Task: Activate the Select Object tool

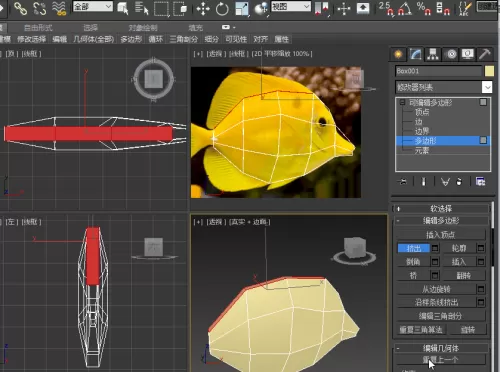Action: click(123, 8)
